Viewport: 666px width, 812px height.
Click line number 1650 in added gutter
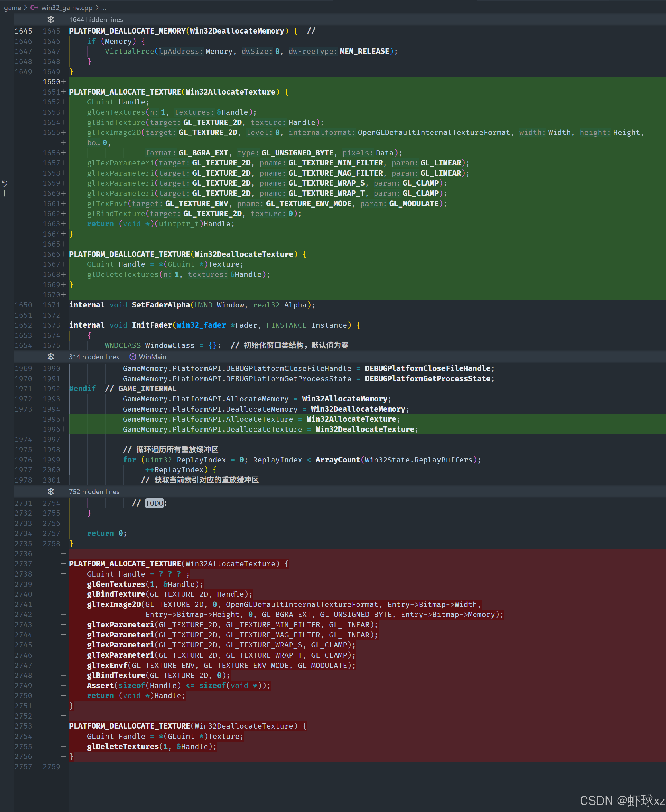(52, 82)
